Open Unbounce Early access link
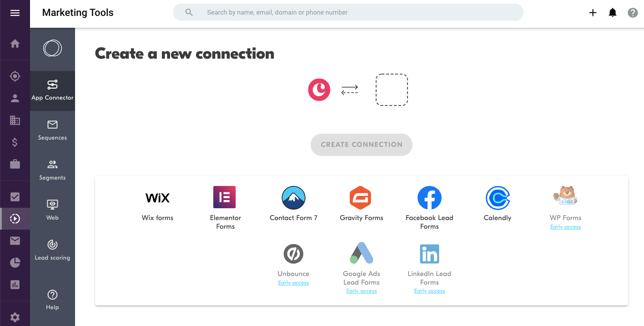 (x=293, y=283)
